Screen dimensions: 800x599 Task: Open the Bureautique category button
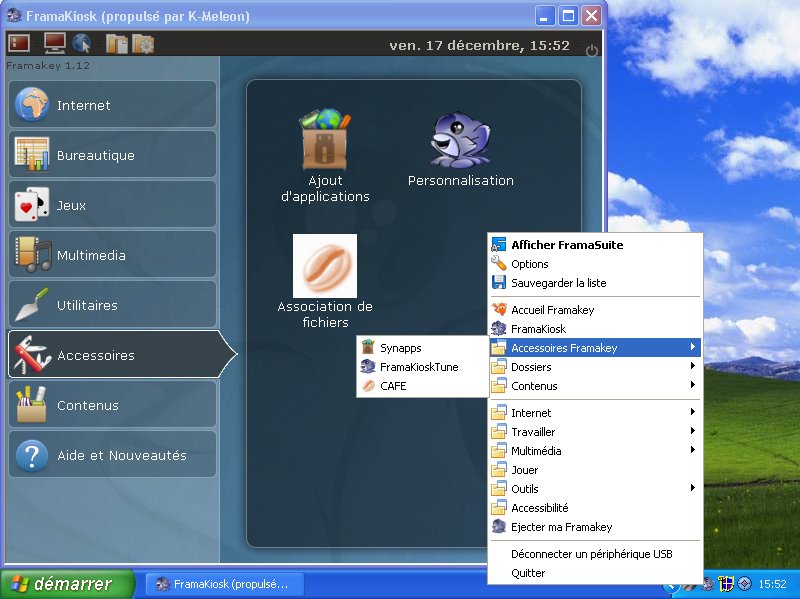click(x=112, y=154)
